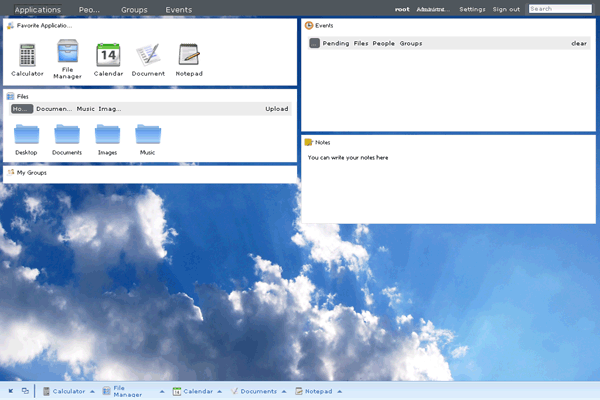The width and height of the screenshot is (600, 400).
Task: Select the Files filter in Events widget
Action: click(361, 43)
